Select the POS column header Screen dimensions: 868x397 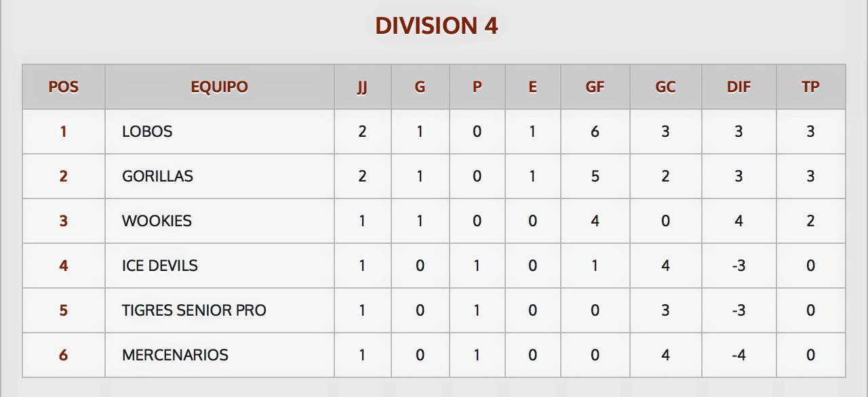(64, 87)
